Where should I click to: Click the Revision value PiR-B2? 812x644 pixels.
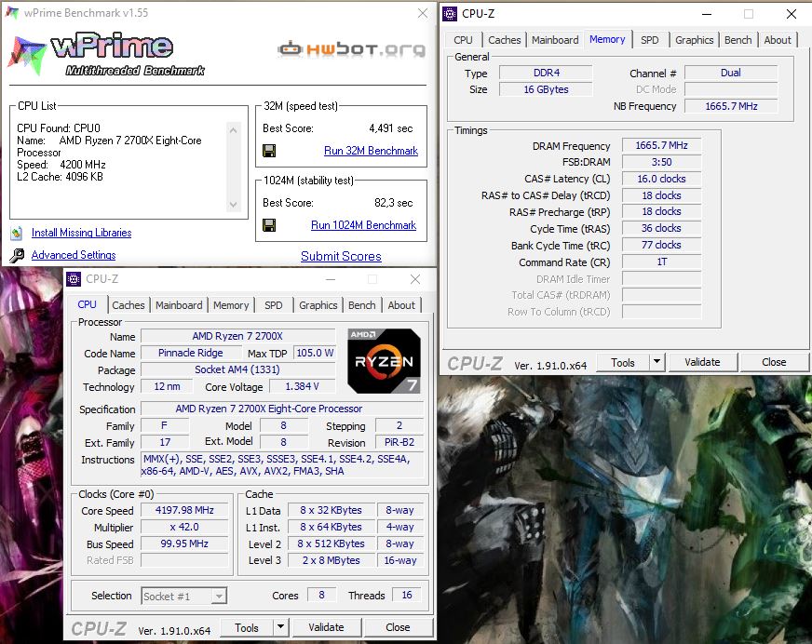tap(399, 443)
